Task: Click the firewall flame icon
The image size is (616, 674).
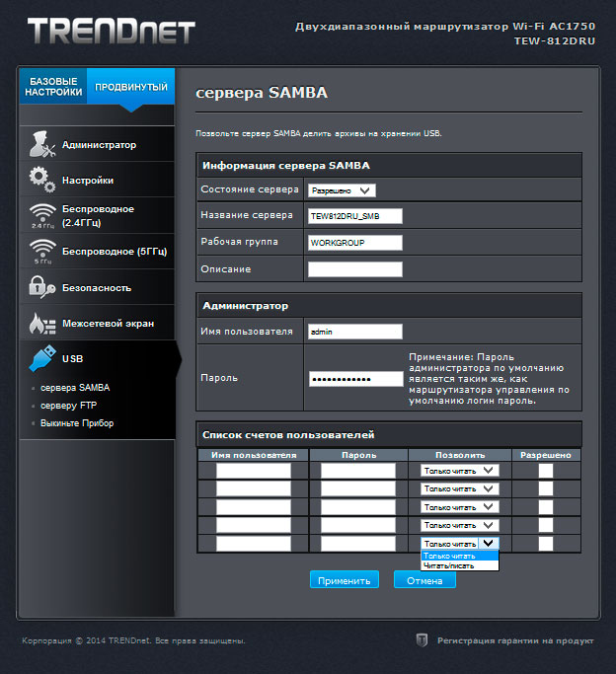Action: click(42, 324)
